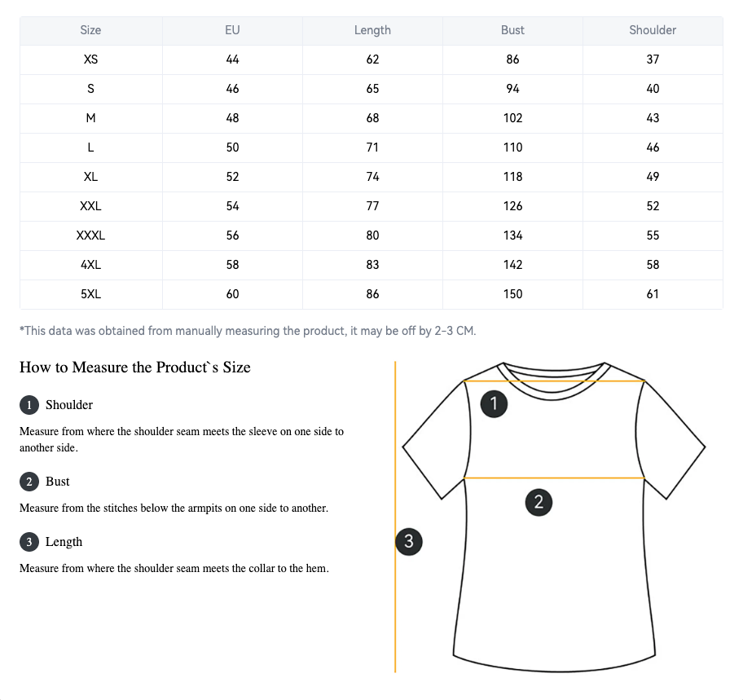The height and width of the screenshot is (700, 743).
Task: Click the number 3 bullet next to Length heading
Action: pos(29,542)
